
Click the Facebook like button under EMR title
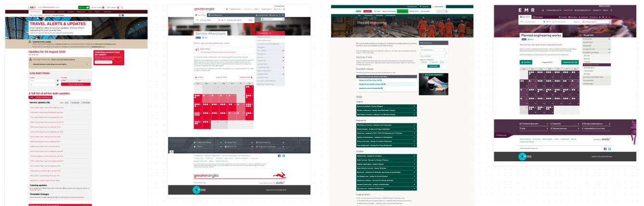[x=524, y=39]
